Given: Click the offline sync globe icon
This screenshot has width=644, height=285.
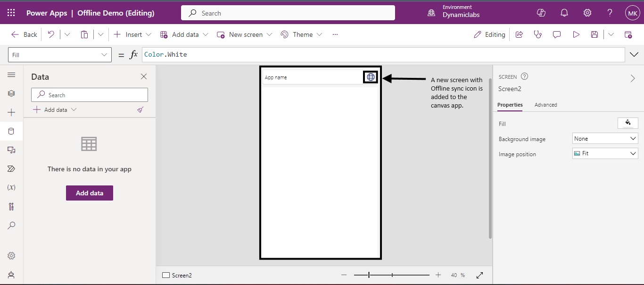Looking at the screenshot, I should 371,77.
